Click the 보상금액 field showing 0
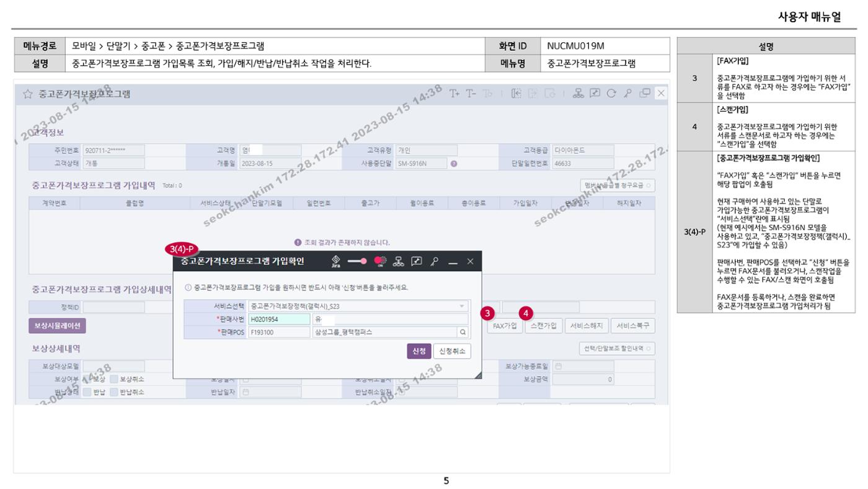 coord(582,379)
